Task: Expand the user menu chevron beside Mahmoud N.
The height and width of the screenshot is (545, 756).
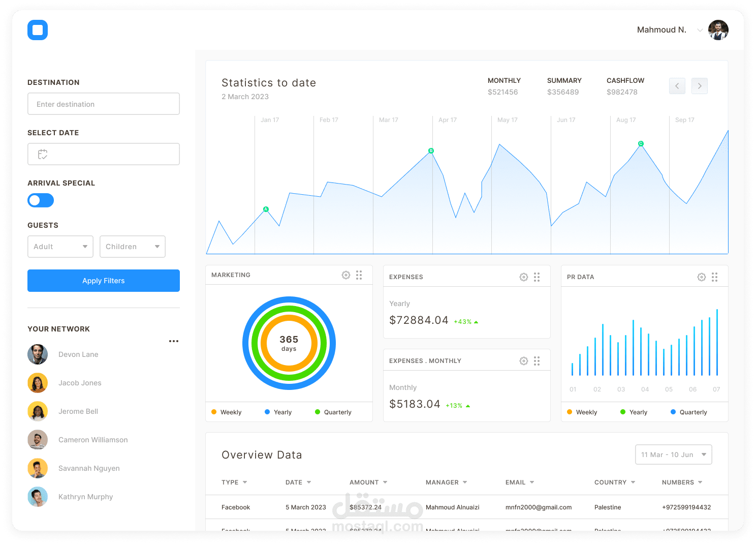Action: tap(700, 30)
